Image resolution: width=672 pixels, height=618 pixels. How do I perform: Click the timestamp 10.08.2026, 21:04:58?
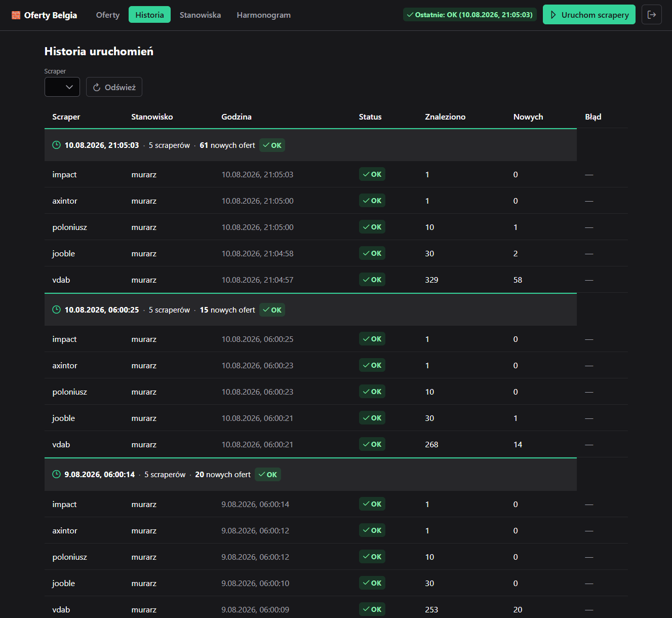(x=257, y=253)
